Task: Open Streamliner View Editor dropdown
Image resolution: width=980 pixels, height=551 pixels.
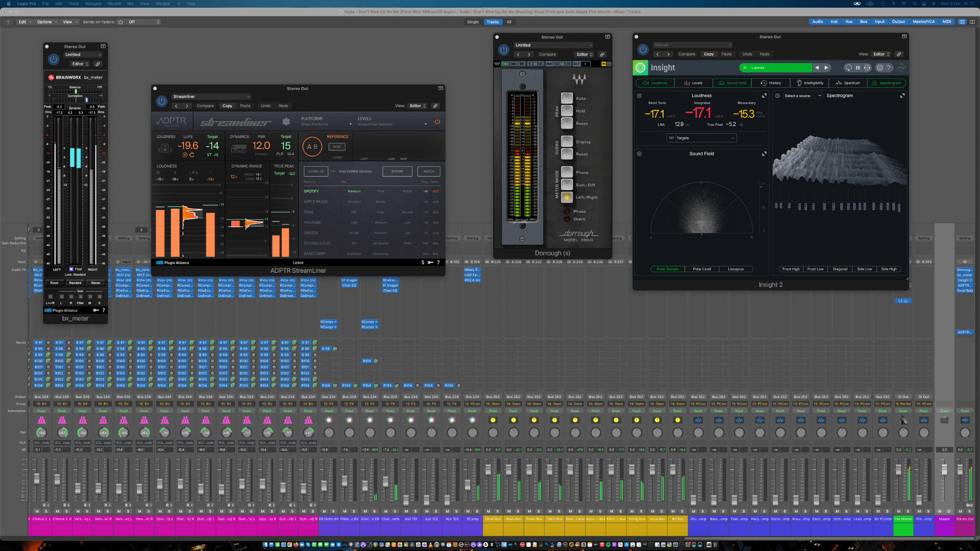Action: click(x=418, y=106)
